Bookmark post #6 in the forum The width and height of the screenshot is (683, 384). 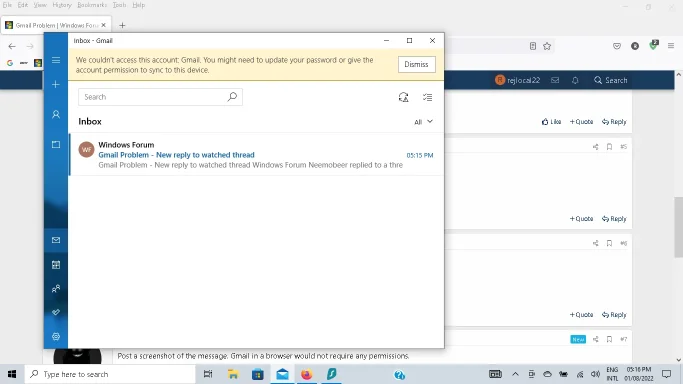pyautogui.click(x=609, y=243)
